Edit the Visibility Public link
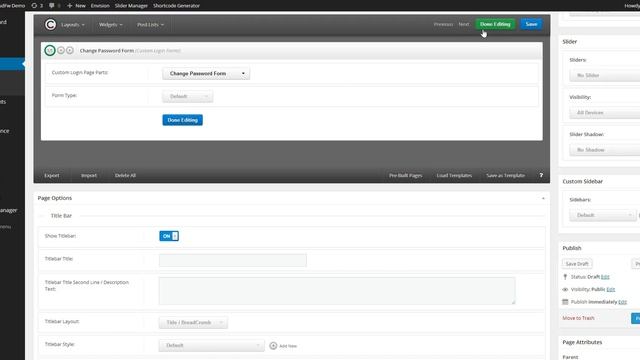 click(611, 289)
